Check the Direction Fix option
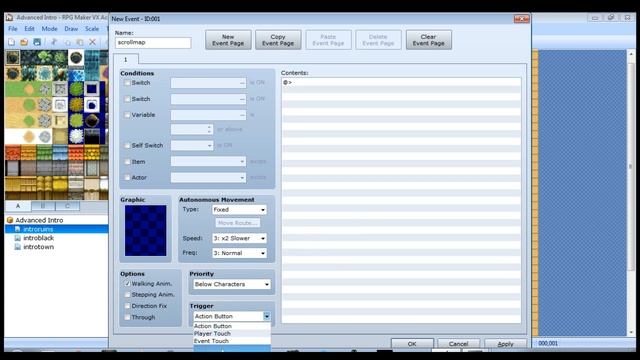640x360 pixels. pos(127,306)
